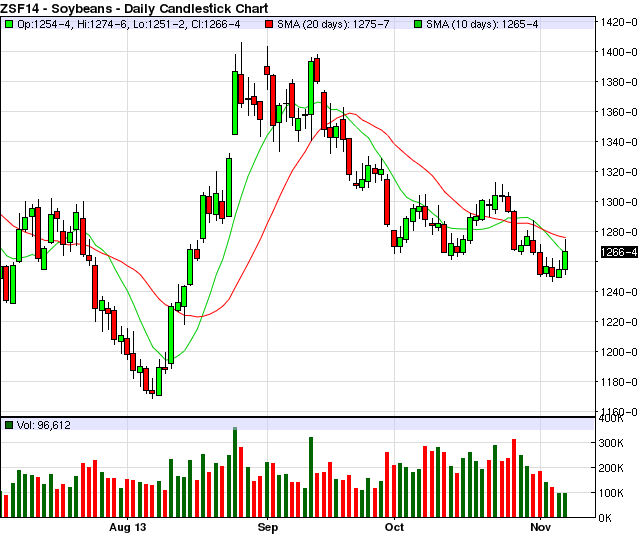Click the red SMA (20 days) legend swatch

point(269,24)
